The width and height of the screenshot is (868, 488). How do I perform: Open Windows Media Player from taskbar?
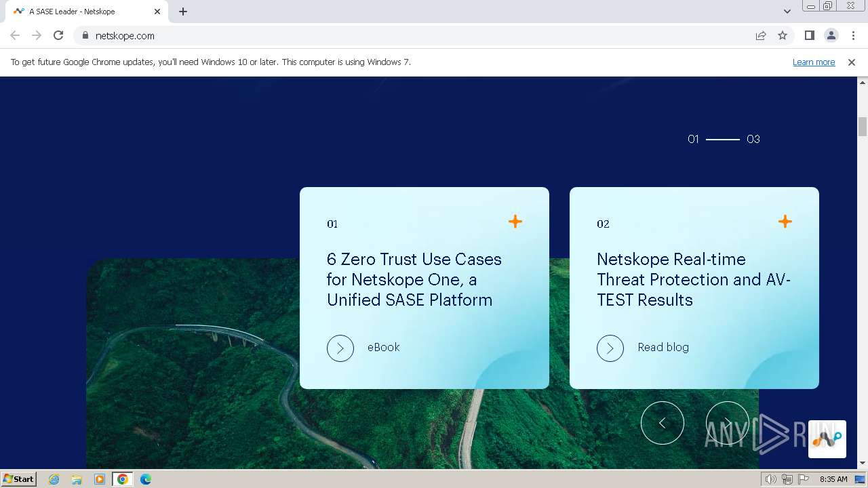tap(100, 479)
